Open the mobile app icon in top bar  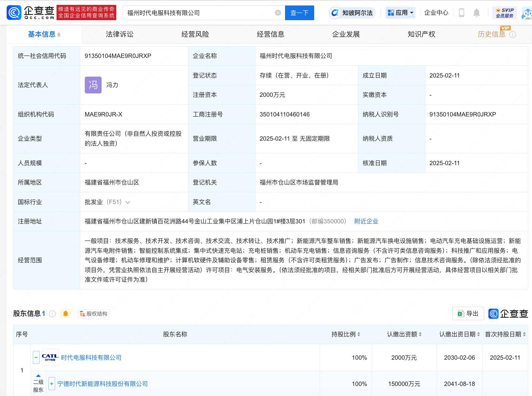[x=462, y=13]
